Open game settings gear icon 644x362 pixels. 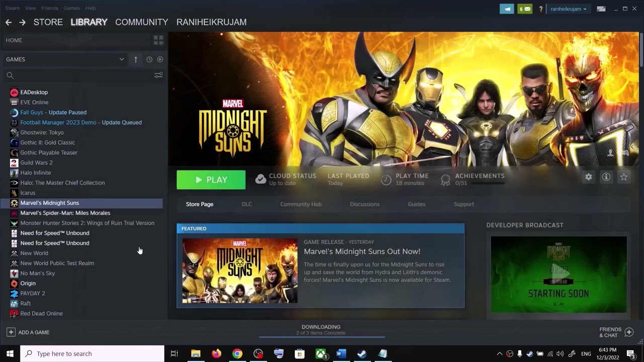point(588,177)
